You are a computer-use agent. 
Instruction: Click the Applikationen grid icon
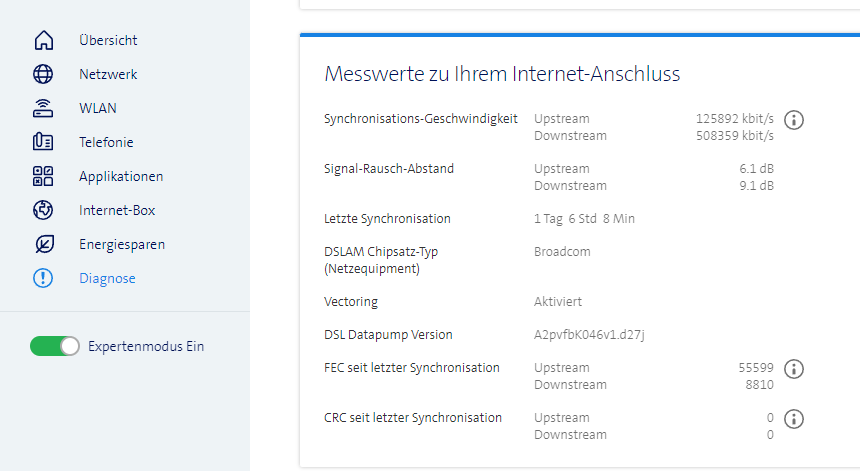pos(43,177)
